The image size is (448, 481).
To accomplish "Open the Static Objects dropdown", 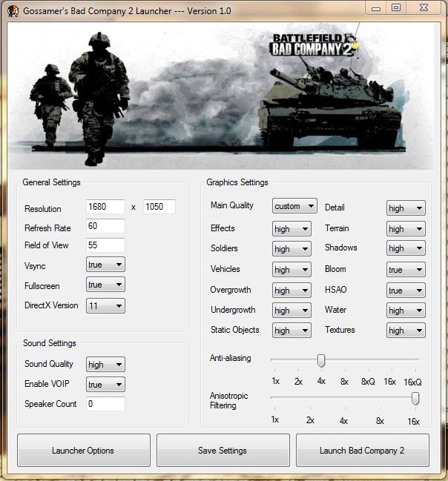I will coord(291,331).
